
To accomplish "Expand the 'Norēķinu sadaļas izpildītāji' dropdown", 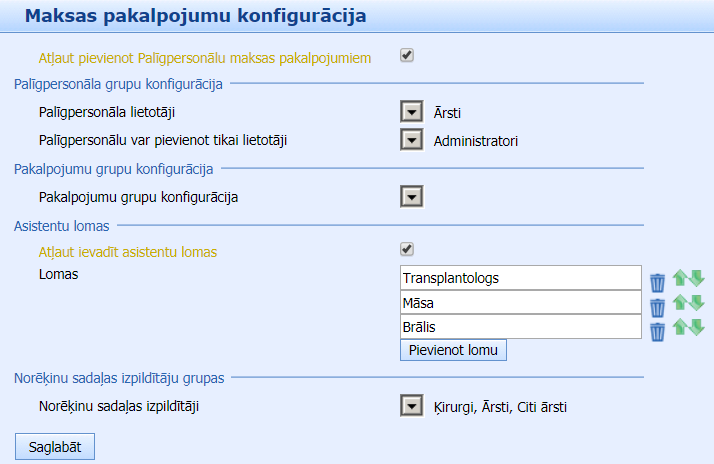I will 411,405.
